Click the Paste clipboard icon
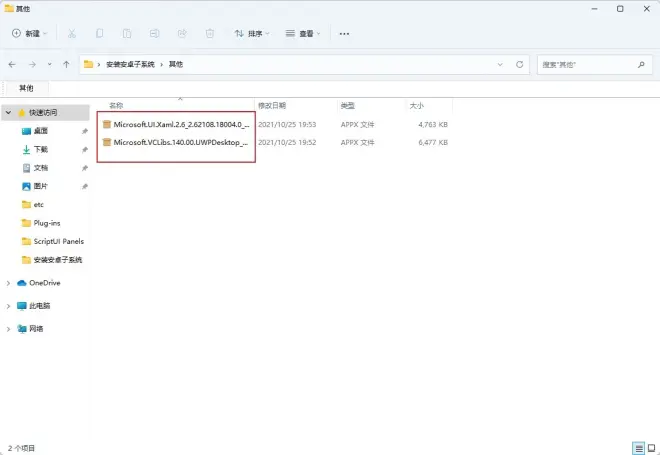The height and width of the screenshot is (455, 660). tap(127, 33)
